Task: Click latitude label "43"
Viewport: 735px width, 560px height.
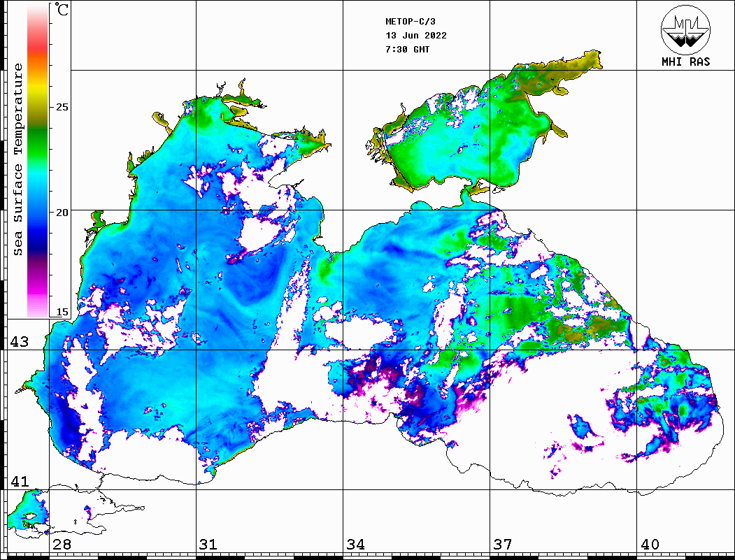Action: tap(20, 342)
